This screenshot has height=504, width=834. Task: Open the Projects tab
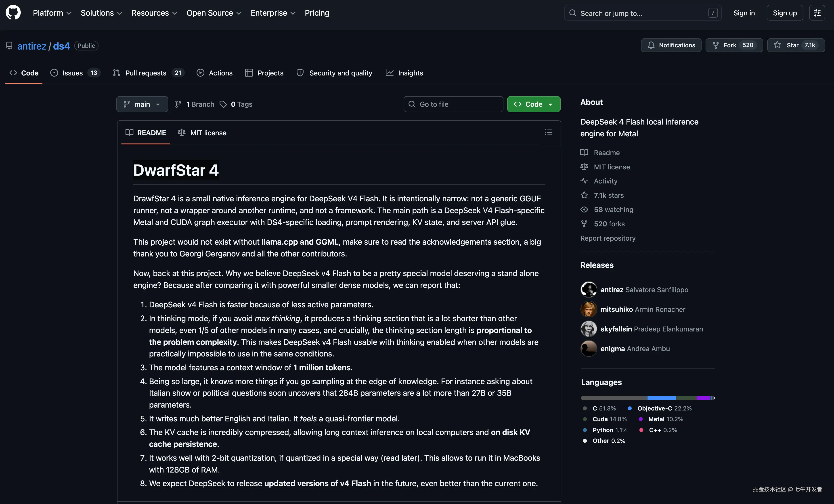(x=264, y=73)
